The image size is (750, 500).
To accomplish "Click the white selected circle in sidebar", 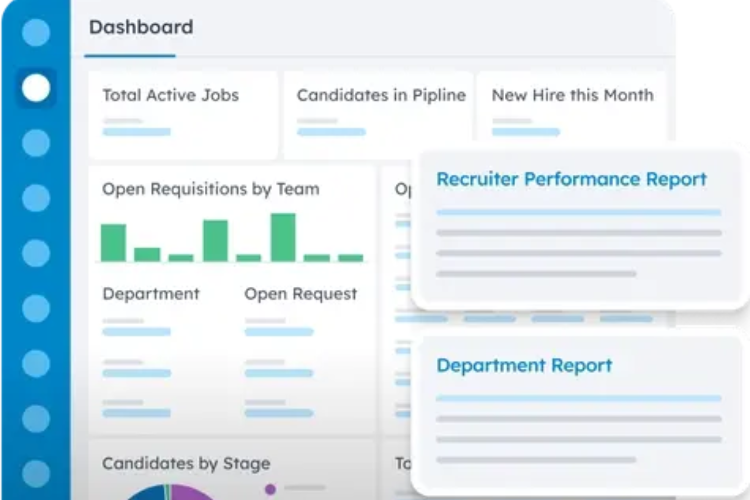I will coord(36,88).
